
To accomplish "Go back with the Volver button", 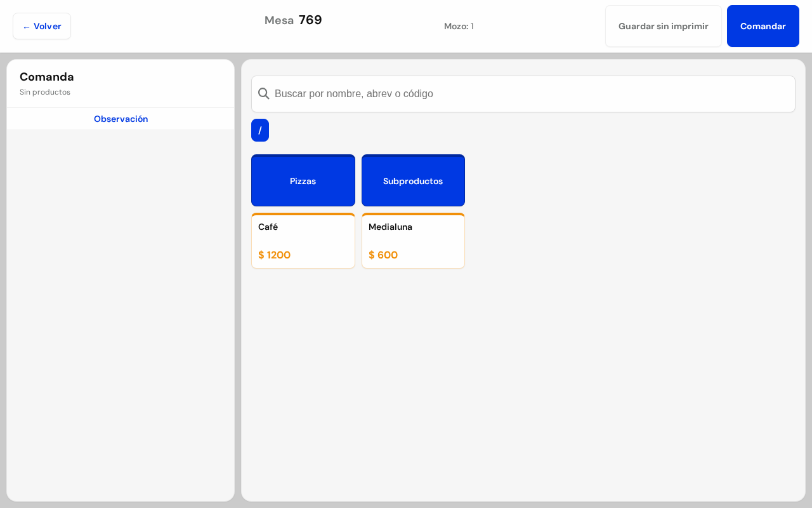I will [42, 26].
